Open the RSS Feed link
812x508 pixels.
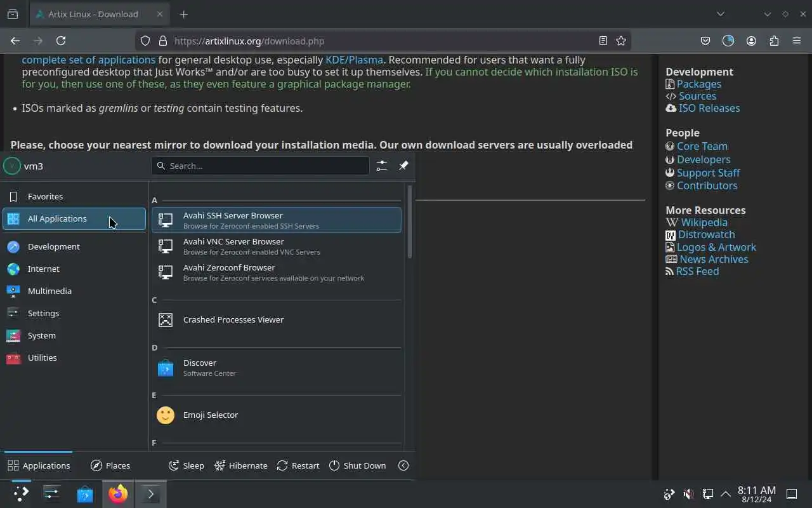coord(697,271)
